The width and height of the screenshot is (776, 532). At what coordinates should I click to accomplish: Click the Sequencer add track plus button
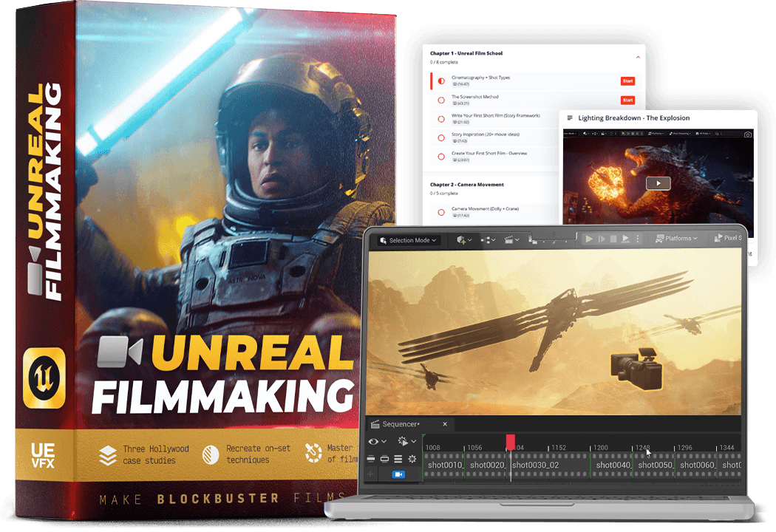370,474
